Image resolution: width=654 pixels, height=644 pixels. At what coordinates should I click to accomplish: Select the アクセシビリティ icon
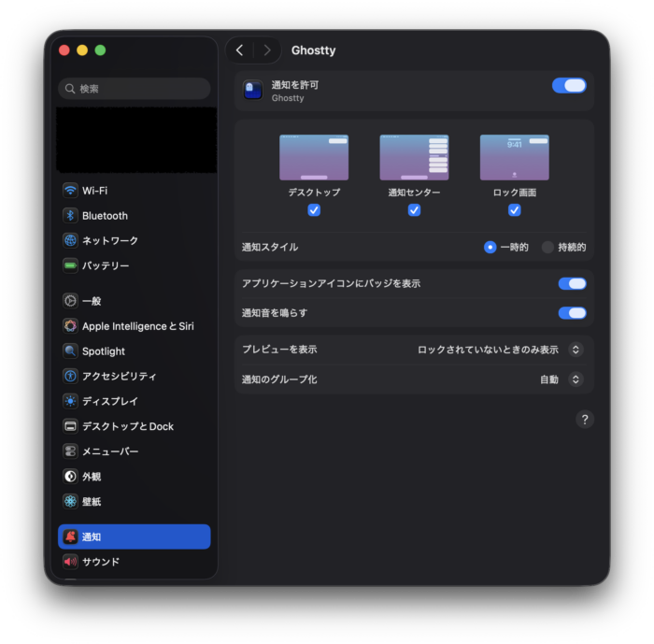click(x=70, y=376)
